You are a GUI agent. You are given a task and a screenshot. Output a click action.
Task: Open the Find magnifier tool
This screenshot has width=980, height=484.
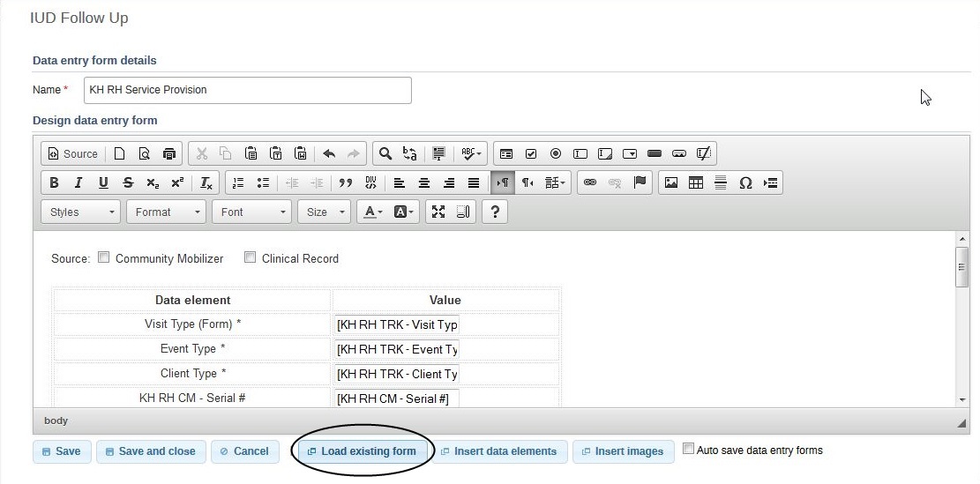point(385,153)
